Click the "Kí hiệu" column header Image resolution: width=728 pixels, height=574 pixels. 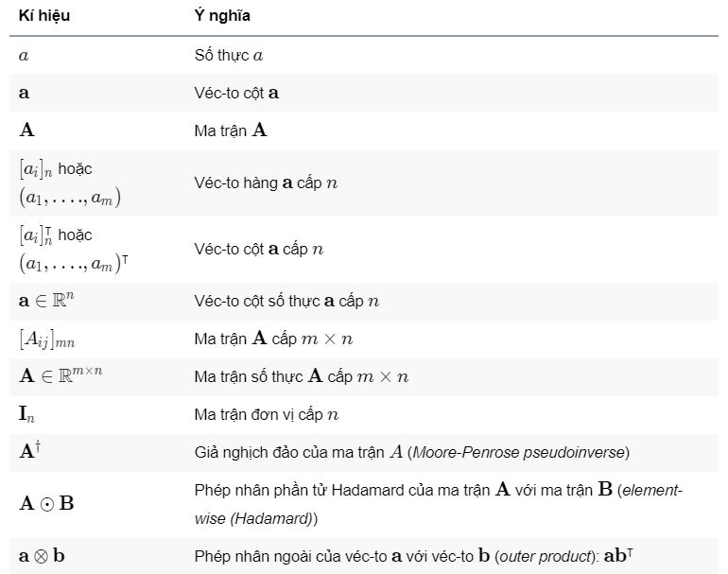[x=43, y=17]
